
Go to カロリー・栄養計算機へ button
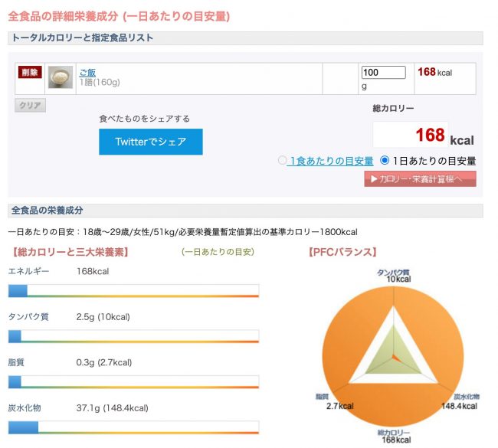pyautogui.click(x=420, y=179)
